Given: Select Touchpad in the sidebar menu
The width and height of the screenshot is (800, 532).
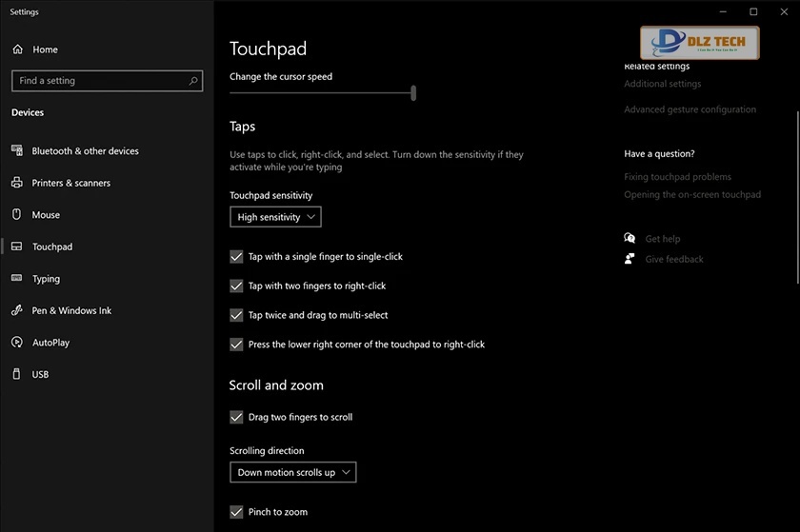Looking at the screenshot, I should 51,246.
